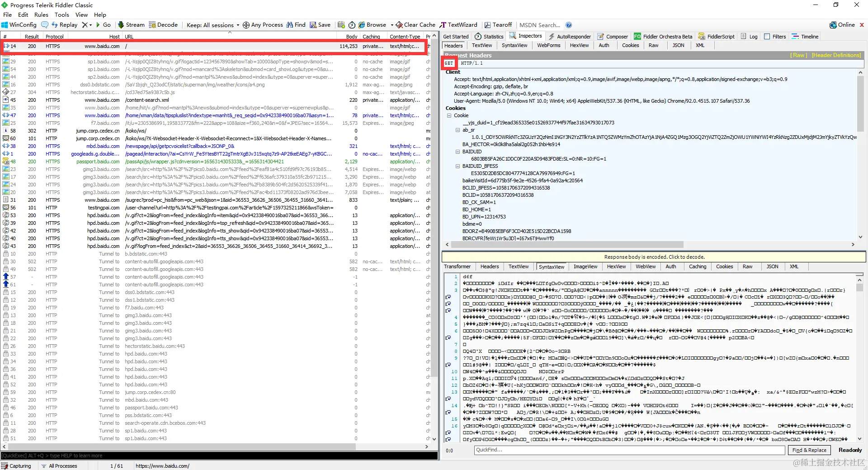868x470 pixels.
Task: Open the Tools menu
Action: [x=62, y=14]
